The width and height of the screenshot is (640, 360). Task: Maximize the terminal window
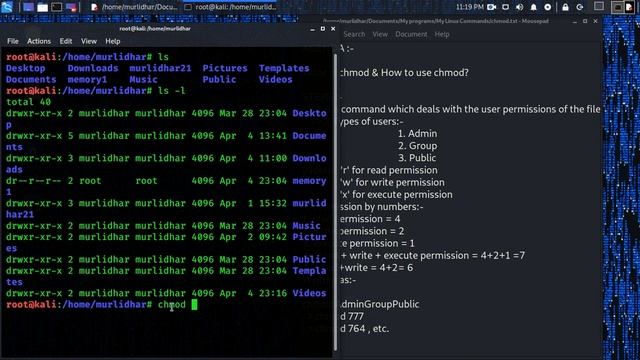(x=323, y=29)
